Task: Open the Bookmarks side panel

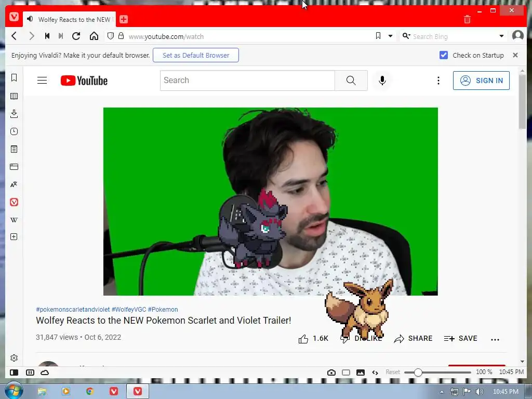Action: (14, 78)
